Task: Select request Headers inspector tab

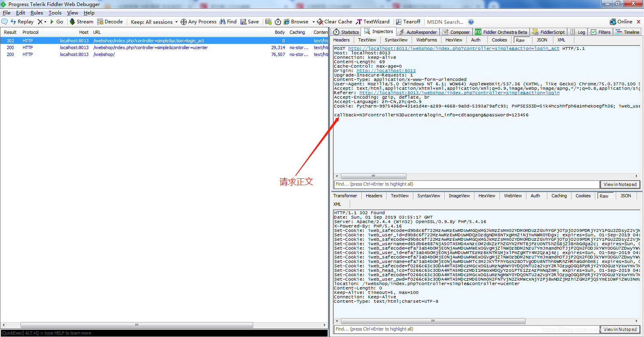Action: (341, 40)
